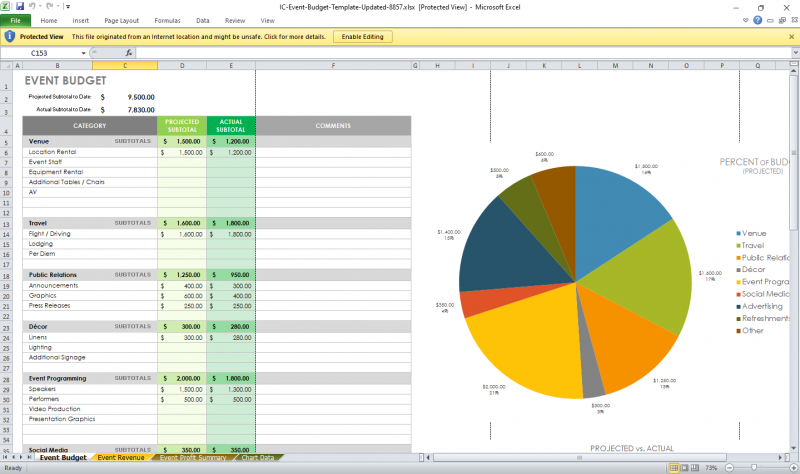
Task: Click the Undo arrow icon
Action: point(32,7)
